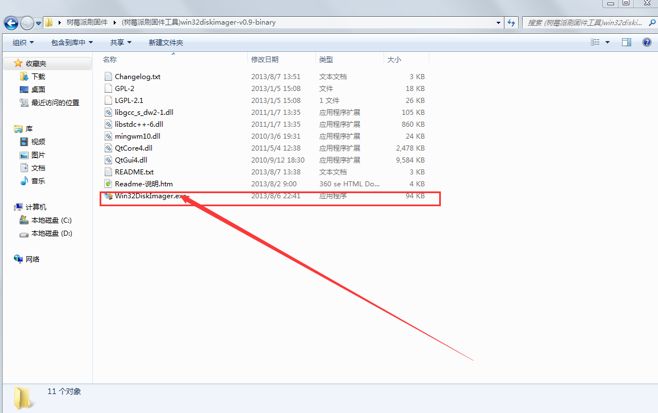Open the 图片 library
The image size is (658, 413).
click(38, 155)
